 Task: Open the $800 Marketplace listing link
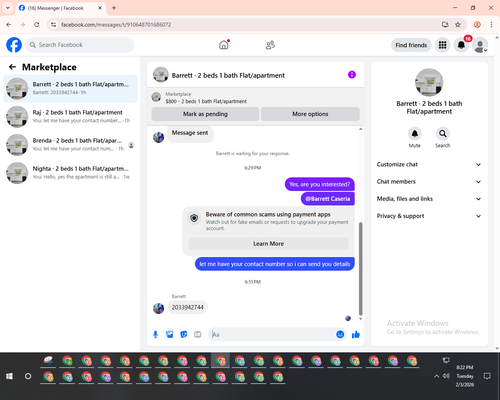tap(206, 101)
